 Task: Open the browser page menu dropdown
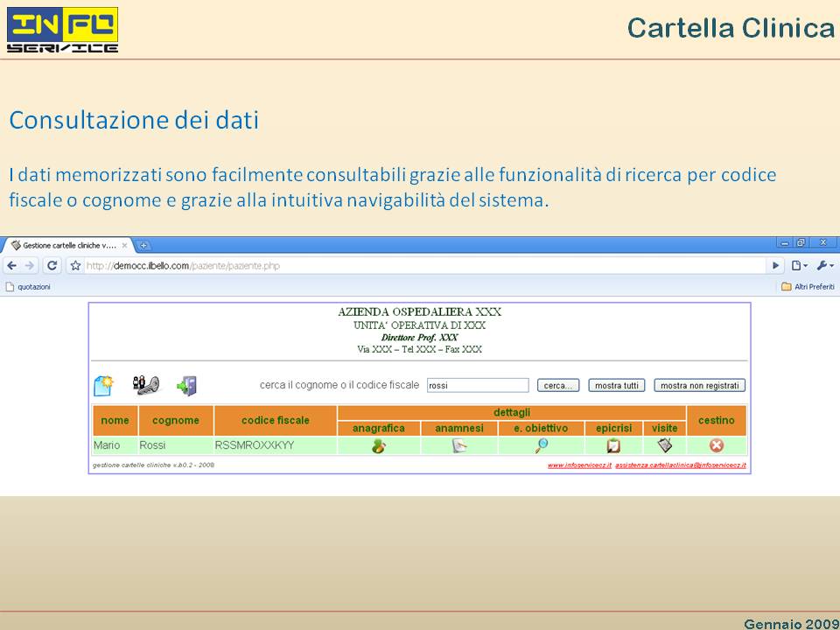tap(800, 266)
